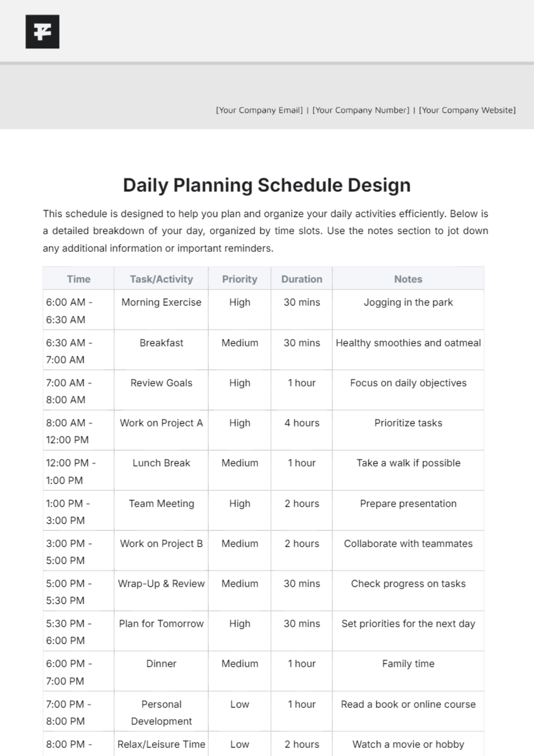
Task: Select the Task/Activity column header
Action: click(x=161, y=279)
